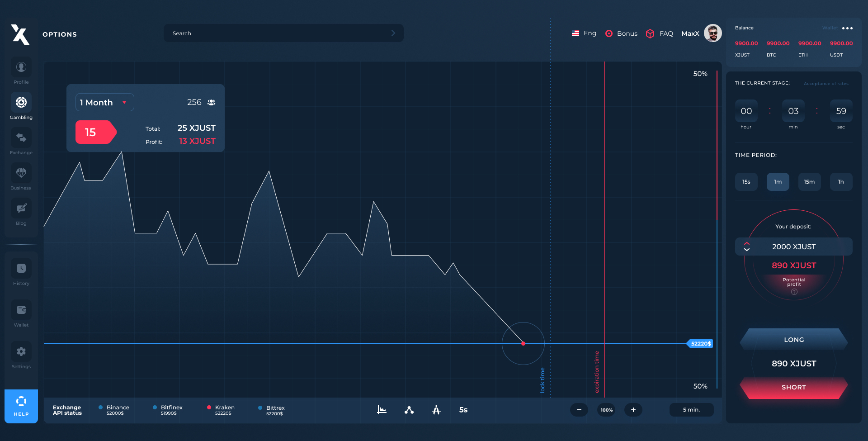Select the 1h time period
This screenshot has height=441, width=868.
click(x=841, y=182)
